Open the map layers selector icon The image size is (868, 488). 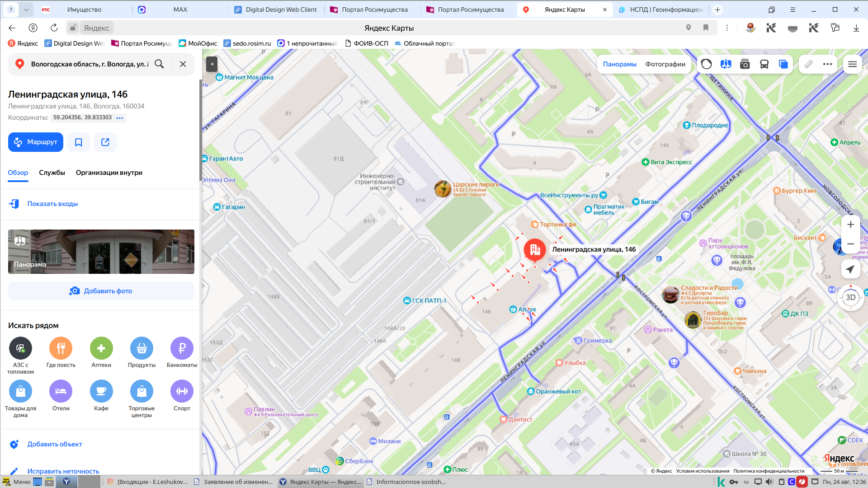[x=783, y=64]
